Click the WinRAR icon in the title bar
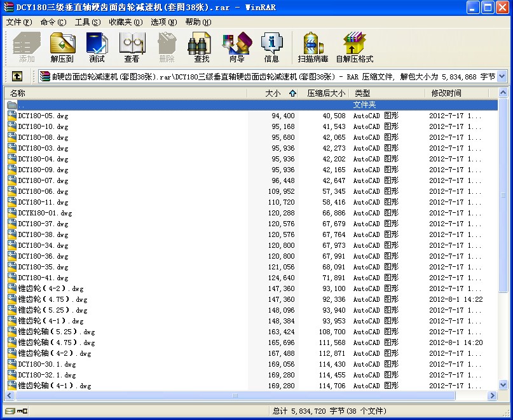This screenshot has height=420, width=513. click(x=9, y=7)
